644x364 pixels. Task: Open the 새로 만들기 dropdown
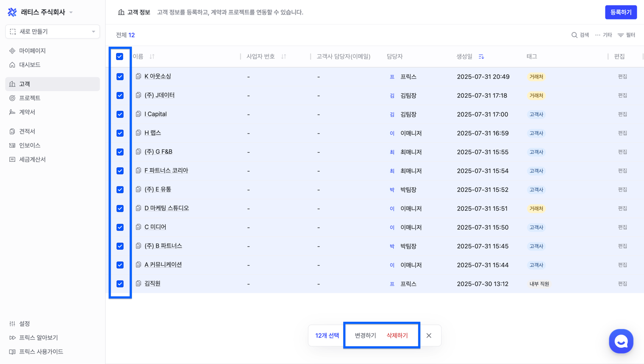53,32
